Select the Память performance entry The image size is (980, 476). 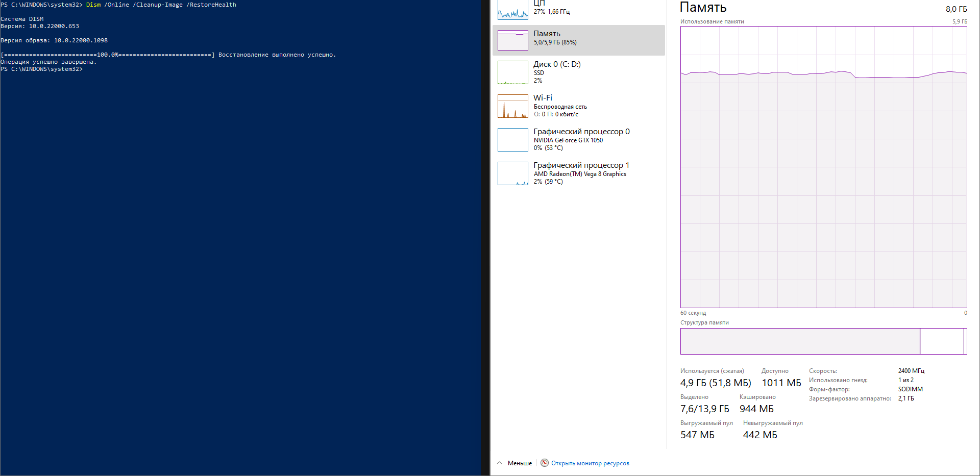(579, 40)
